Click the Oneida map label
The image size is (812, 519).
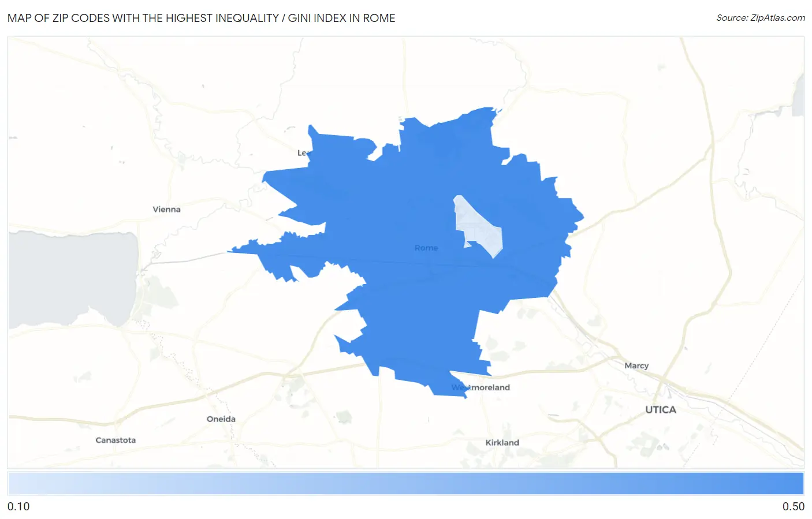pos(221,419)
